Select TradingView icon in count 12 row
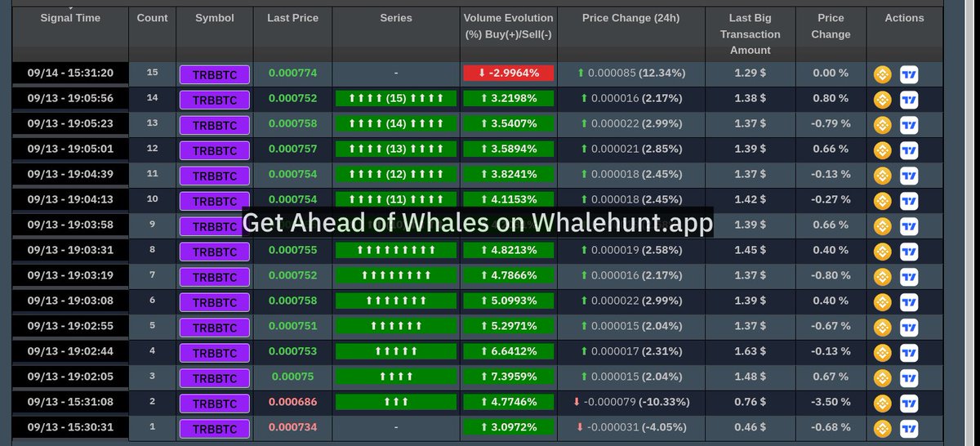Image resolution: width=980 pixels, height=446 pixels. [x=909, y=150]
